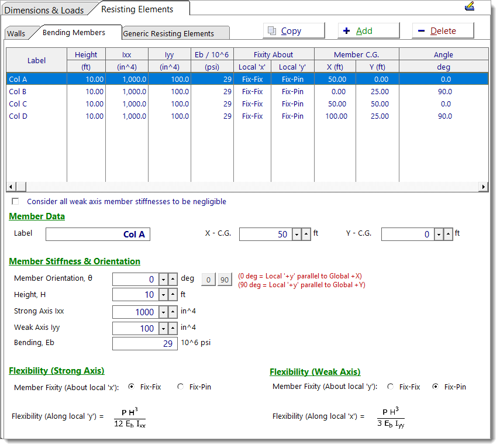This screenshot has width=500, height=448.
Task: Click Col D's X value 100.00
Action: tap(336, 116)
